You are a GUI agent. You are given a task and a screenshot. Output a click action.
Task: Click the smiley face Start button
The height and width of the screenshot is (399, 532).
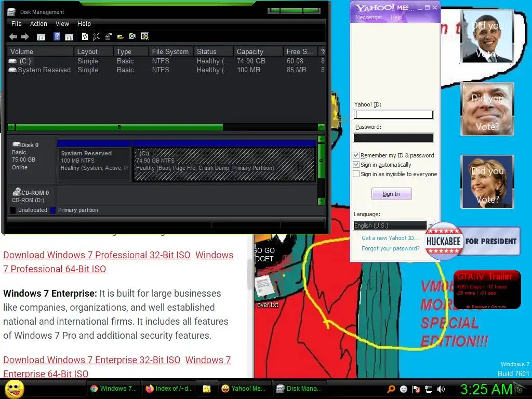coord(14,389)
